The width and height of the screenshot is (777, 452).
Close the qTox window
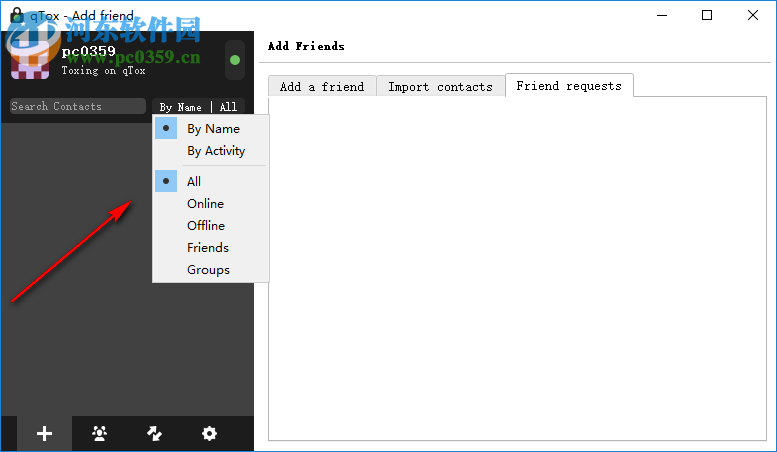click(x=753, y=15)
